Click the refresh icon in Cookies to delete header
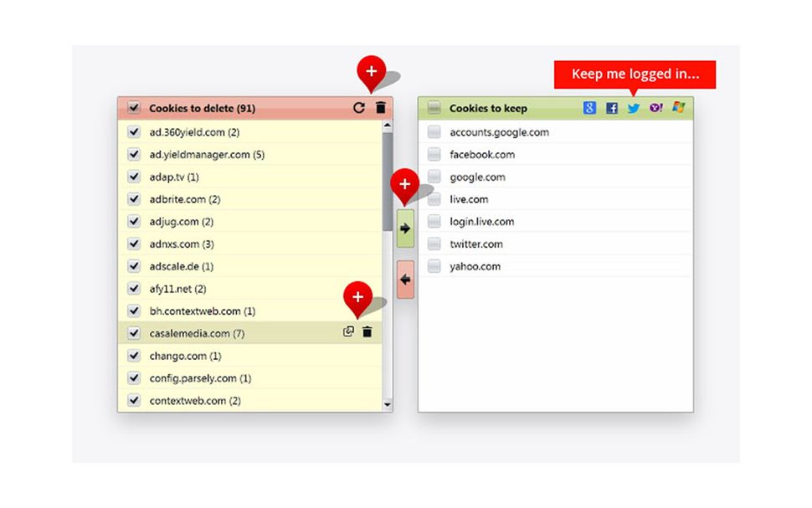Screen dimensions: 812x508 pyautogui.click(x=359, y=107)
